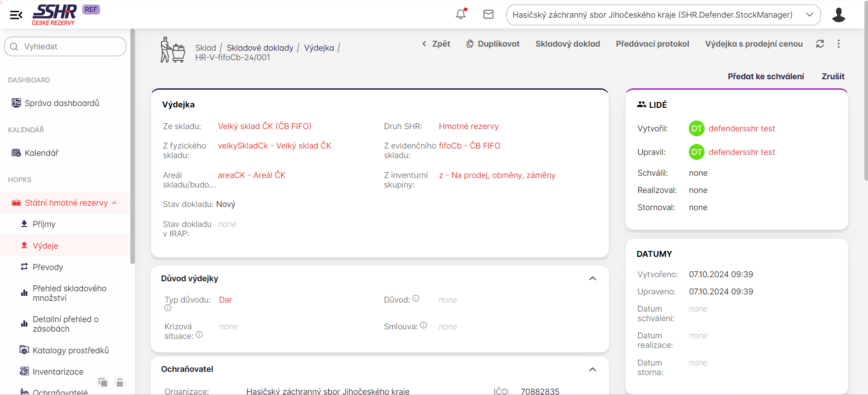
Task: Click the Skladové doklady breadcrumb link
Action: pos(260,48)
